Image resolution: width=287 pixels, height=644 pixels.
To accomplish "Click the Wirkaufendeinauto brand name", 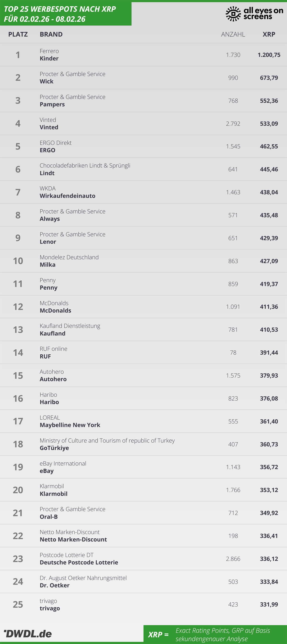I will pos(67,196).
